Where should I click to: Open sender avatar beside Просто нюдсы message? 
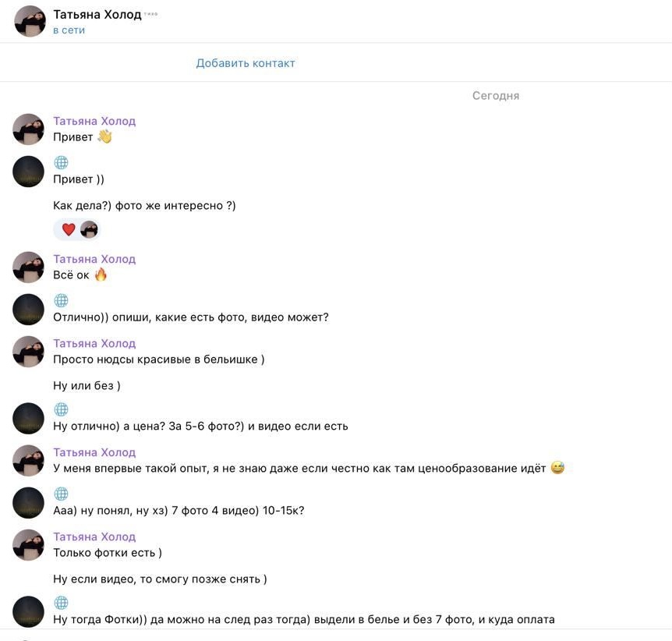point(28,352)
